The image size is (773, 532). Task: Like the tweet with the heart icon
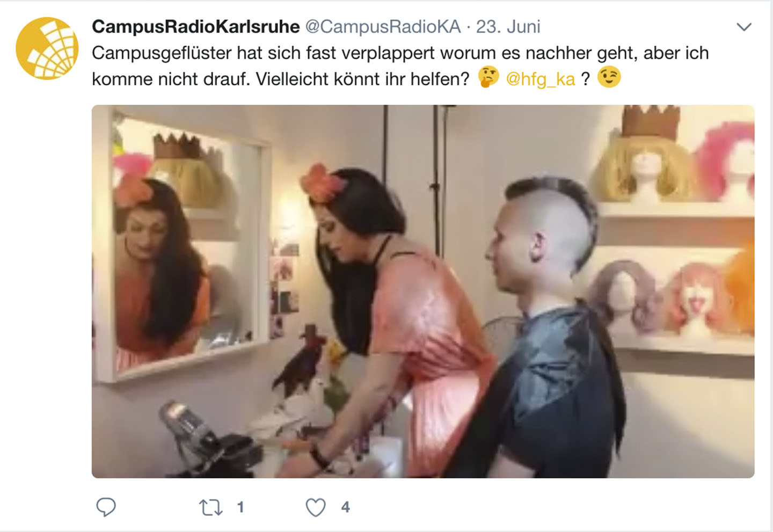point(316,507)
